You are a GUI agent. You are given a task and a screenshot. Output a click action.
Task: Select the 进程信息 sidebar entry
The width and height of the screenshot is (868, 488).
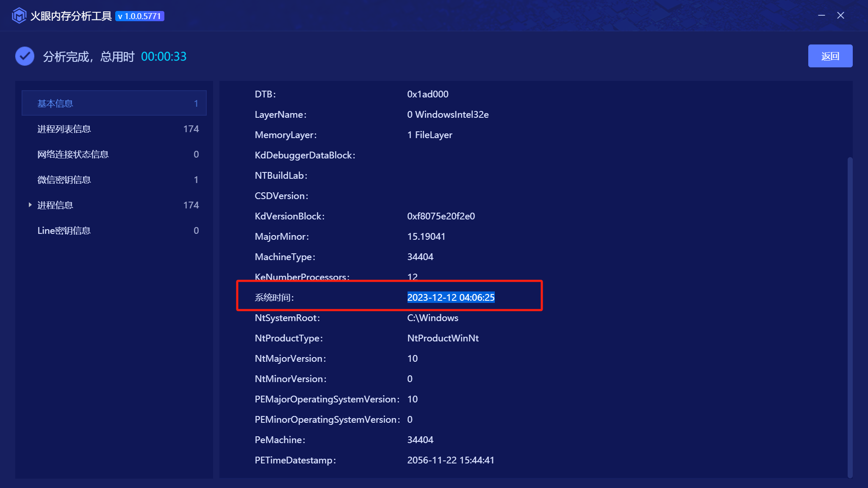click(55, 205)
